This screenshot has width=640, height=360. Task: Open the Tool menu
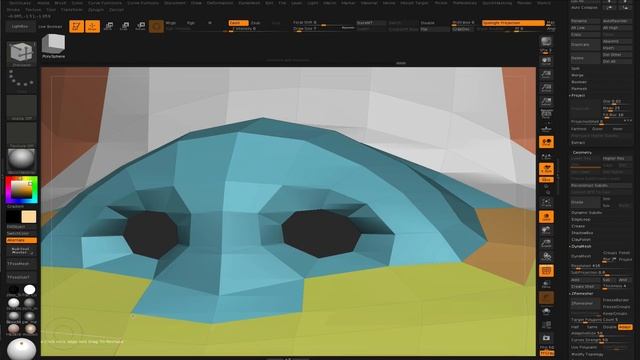51,9
